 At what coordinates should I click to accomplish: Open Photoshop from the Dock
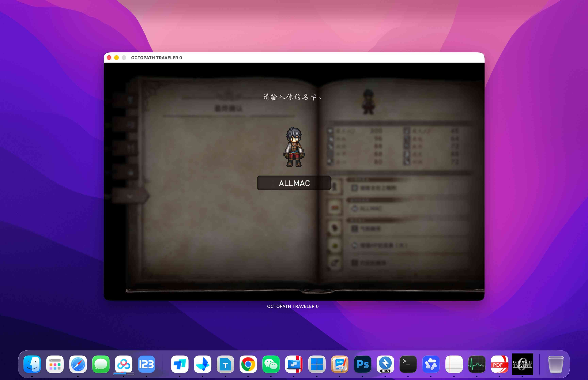362,364
